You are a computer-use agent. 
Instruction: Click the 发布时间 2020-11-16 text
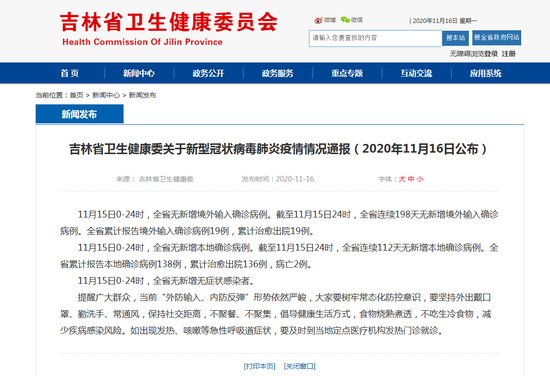[277, 179]
